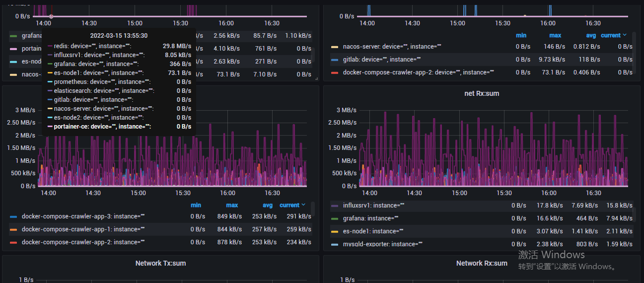This screenshot has height=283, width=644.
Task: Click the blue gitlab series color swatch
Action: click(334, 60)
